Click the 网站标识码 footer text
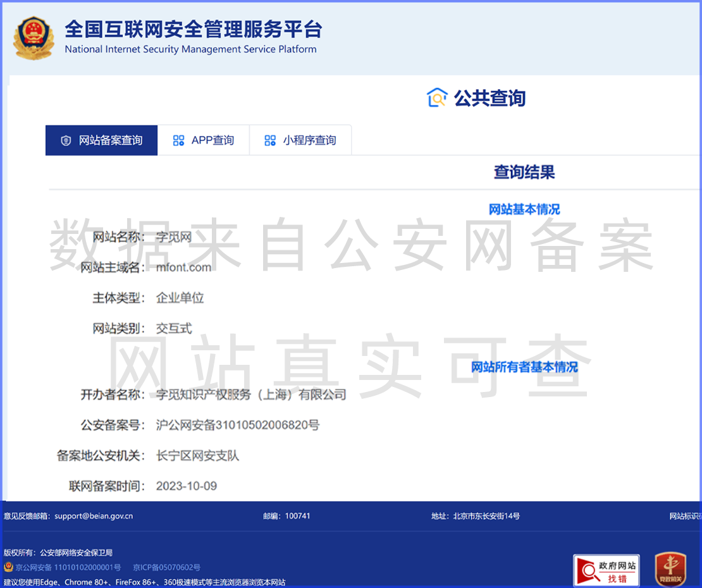Screen dimensions: 702x588 coord(687,516)
